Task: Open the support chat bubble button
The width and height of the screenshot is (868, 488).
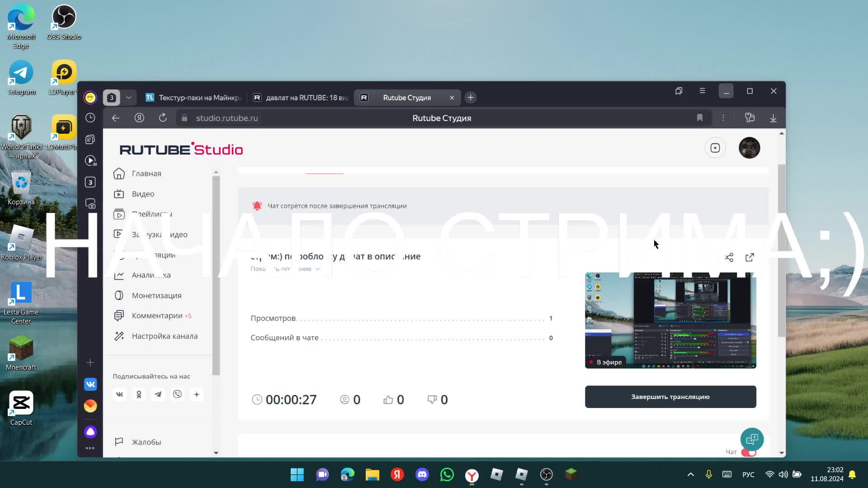Action: click(x=752, y=439)
